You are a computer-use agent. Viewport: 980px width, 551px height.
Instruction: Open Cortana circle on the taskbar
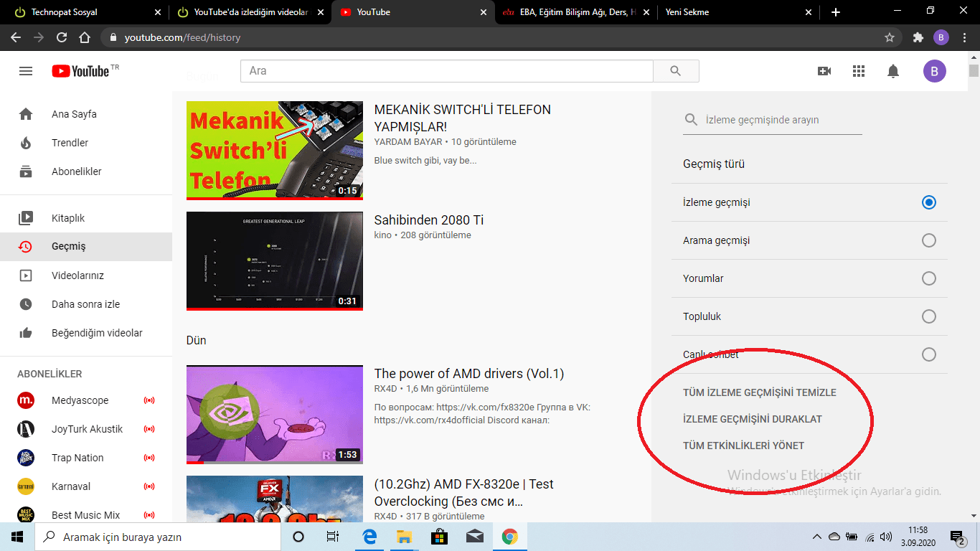[298, 537]
